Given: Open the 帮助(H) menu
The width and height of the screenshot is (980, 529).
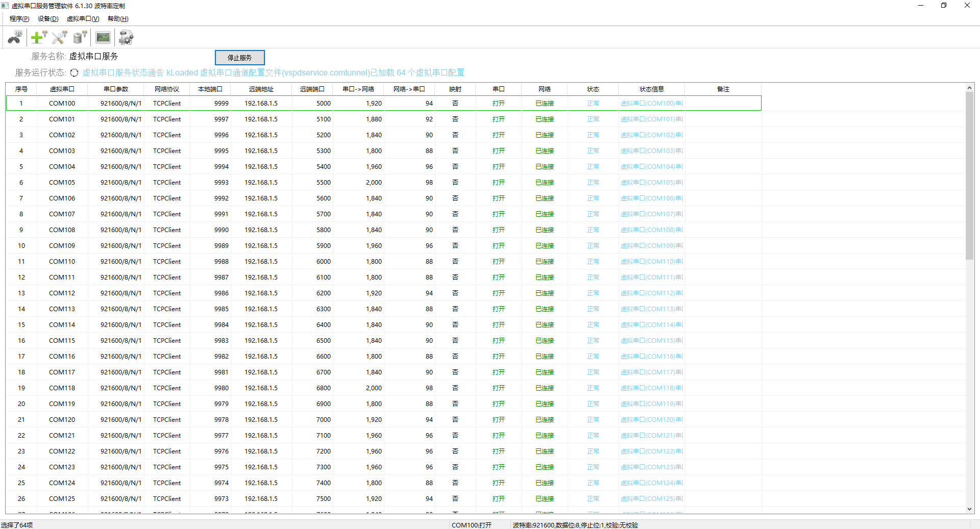Looking at the screenshot, I should [x=118, y=19].
